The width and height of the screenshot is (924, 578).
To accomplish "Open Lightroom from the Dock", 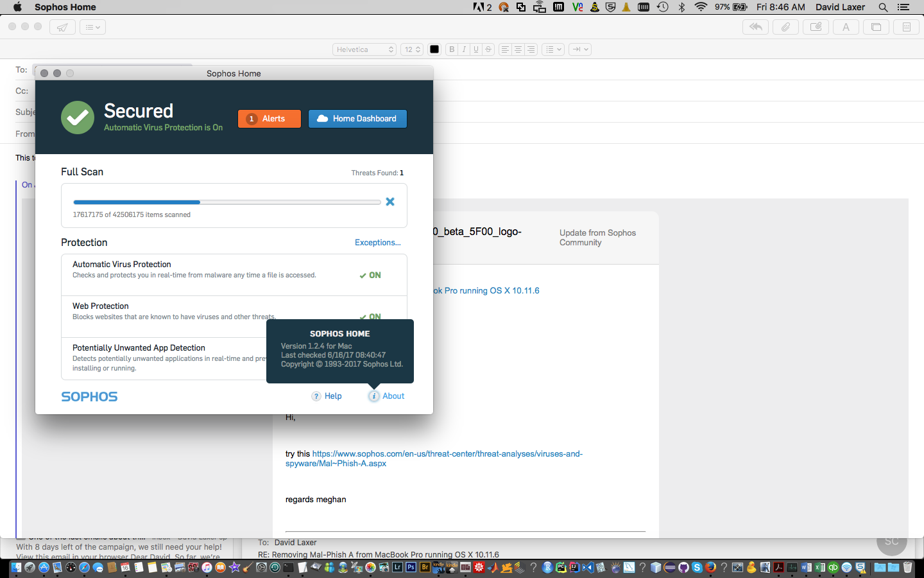I will (x=397, y=567).
